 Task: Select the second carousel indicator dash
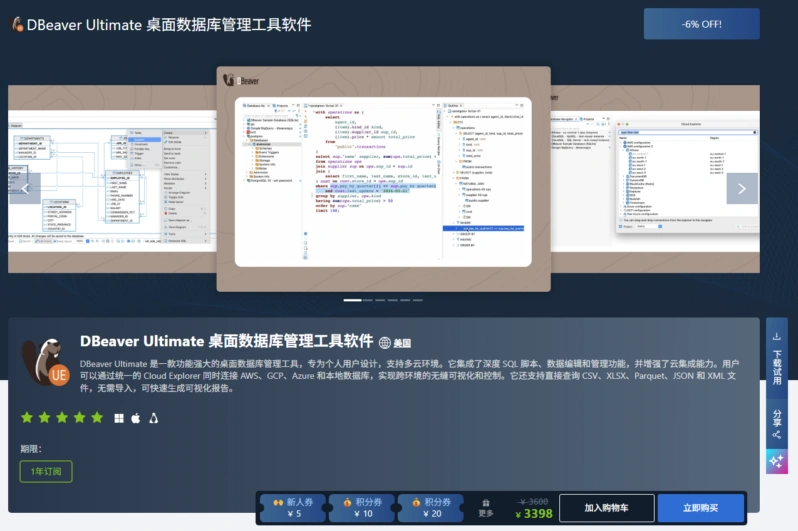click(368, 300)
